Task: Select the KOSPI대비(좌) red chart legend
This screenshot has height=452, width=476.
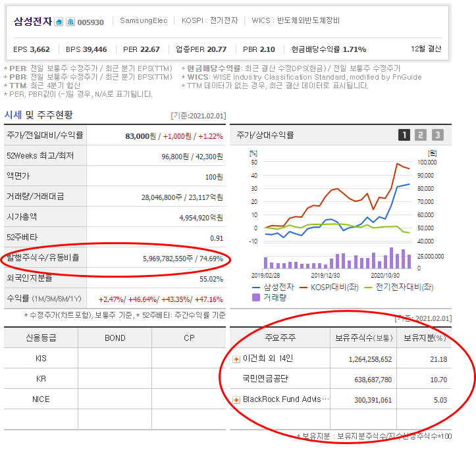Action: 329,287
